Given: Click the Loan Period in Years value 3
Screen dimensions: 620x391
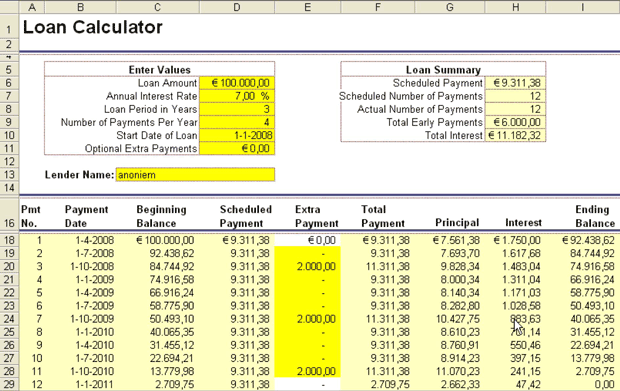Looking at the screenshot, I should pos(237,109).
